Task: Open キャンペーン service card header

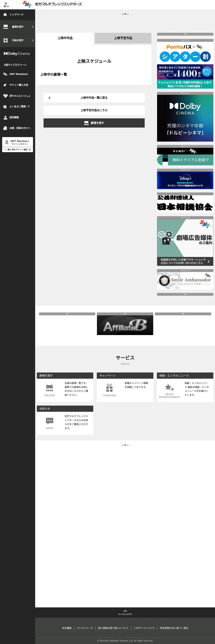Action: [125, 375]
